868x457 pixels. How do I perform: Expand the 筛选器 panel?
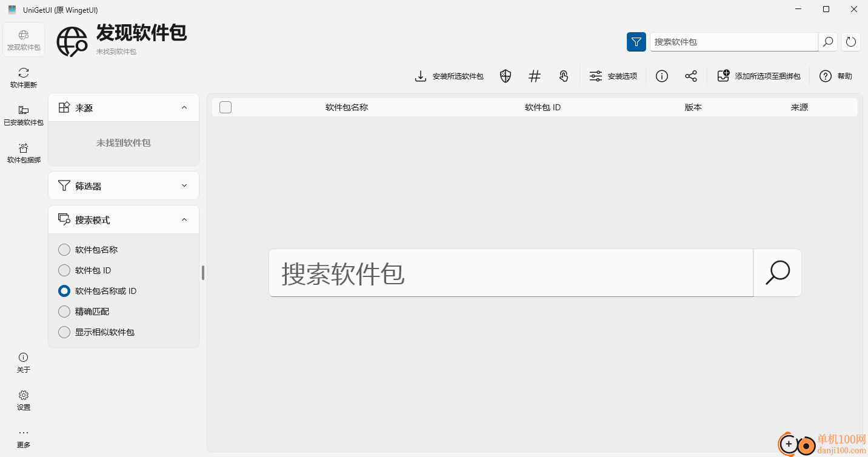[x=124, y=185]
